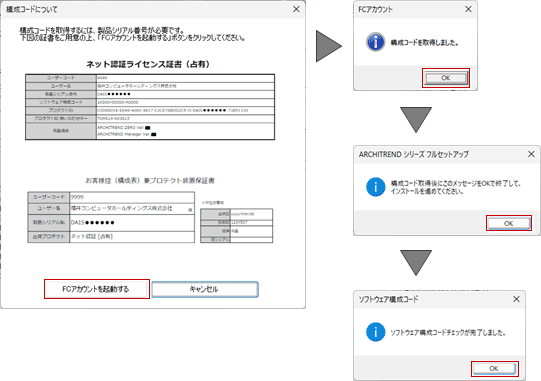Click OK in ソフトウェア構成コード dialog

(494, 369)
